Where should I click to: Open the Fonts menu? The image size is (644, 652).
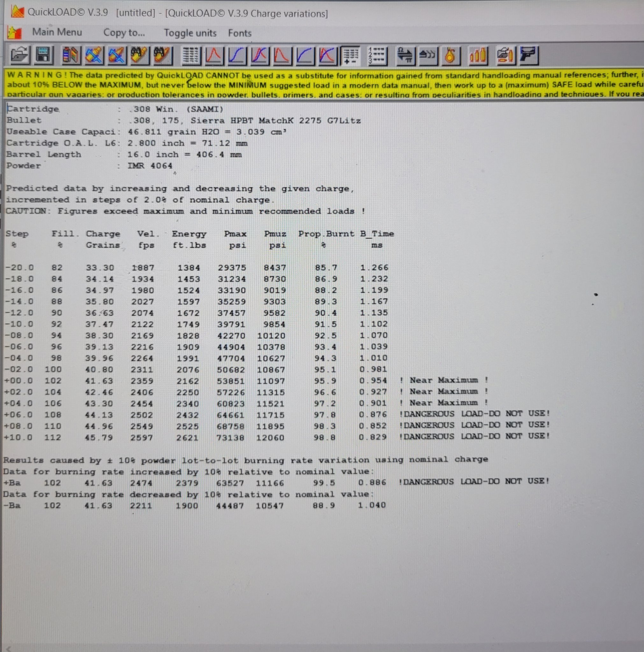[x=240, y=33]
